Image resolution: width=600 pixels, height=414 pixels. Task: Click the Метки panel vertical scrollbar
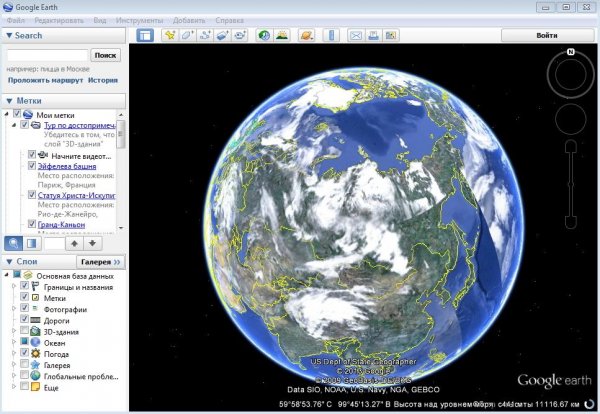(121, 170)
